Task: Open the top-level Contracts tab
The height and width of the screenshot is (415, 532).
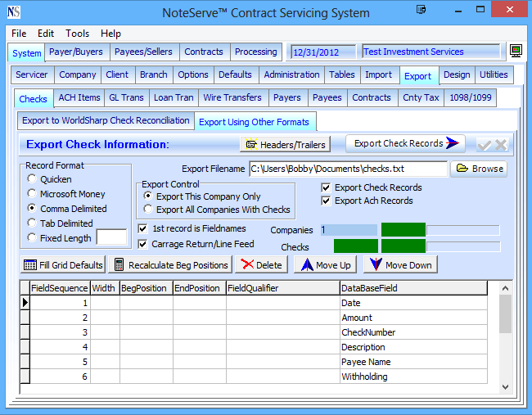Action: pyautogui.click(x=204, y=52)
